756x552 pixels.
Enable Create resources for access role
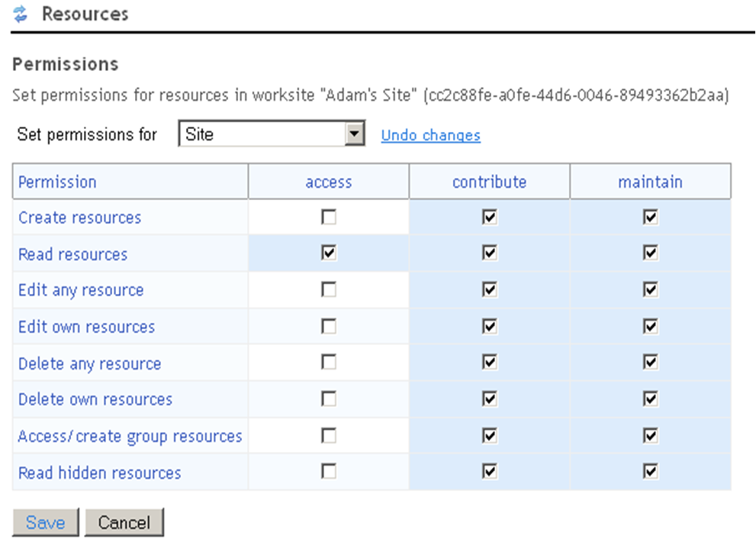click(x=329, y=218)
